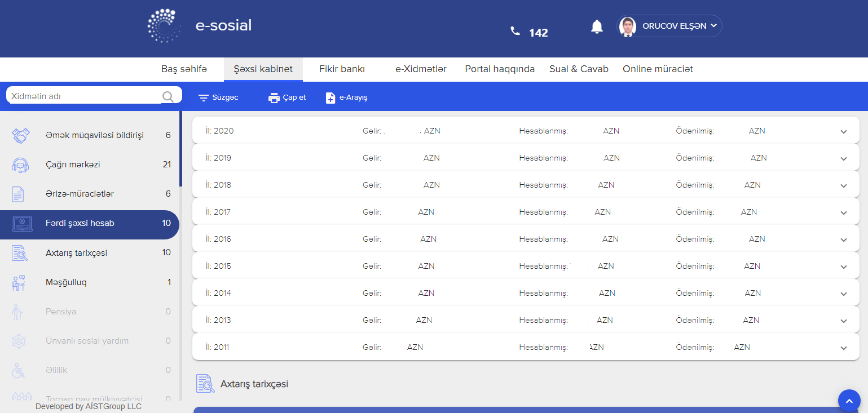Open the ORUCOV ELŞƏN user dropdown
The width and height of the screenshot is (868, 413).
[x=669, y=26]
